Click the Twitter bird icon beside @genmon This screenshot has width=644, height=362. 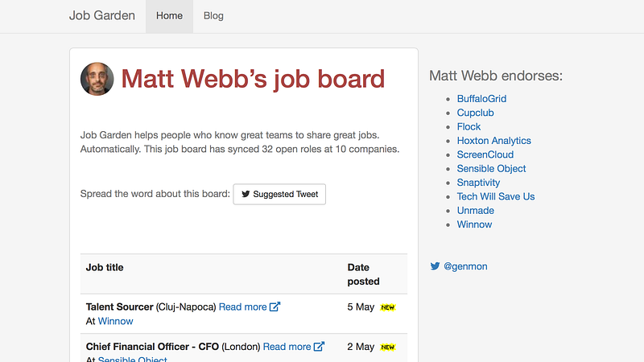pos(435,266)
